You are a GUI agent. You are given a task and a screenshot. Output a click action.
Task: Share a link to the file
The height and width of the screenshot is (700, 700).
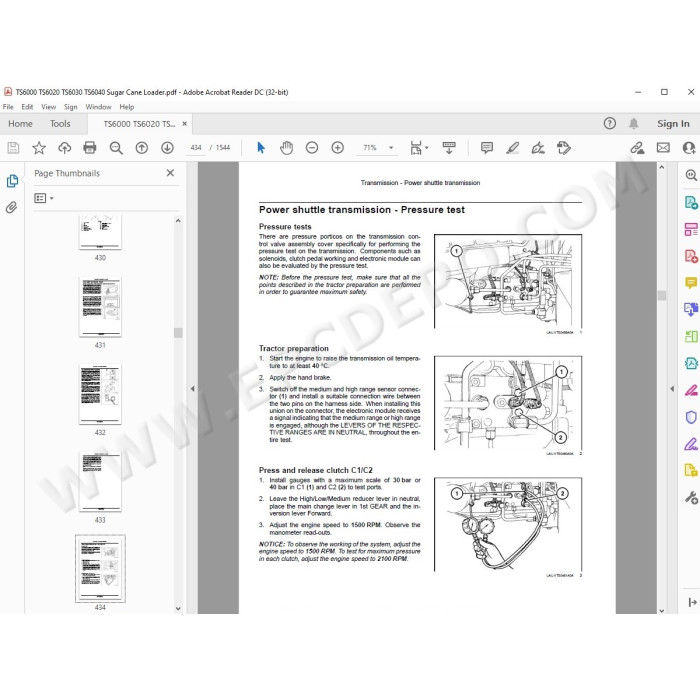point(637,148)
